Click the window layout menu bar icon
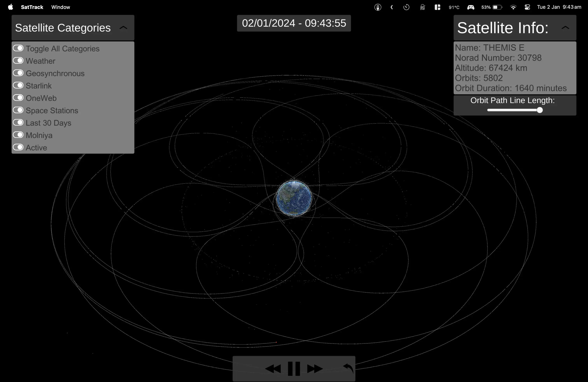 [437, 7]
